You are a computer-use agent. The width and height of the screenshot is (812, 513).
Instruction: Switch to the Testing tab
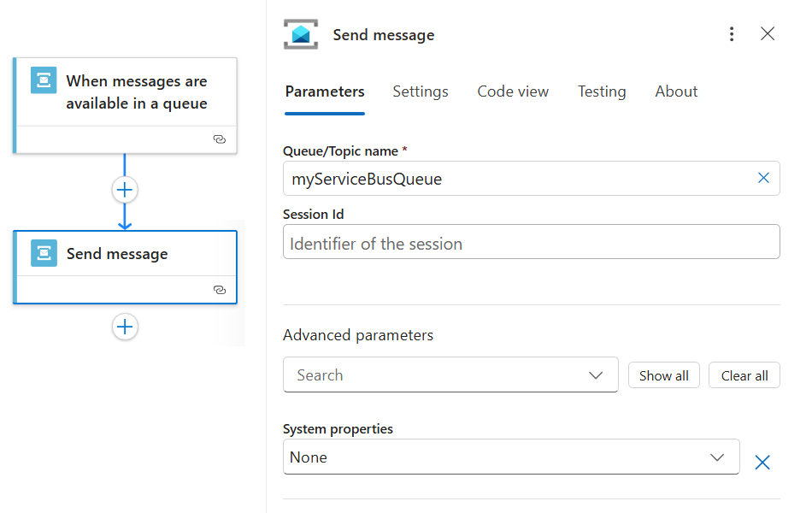click(x=602, y=91)
